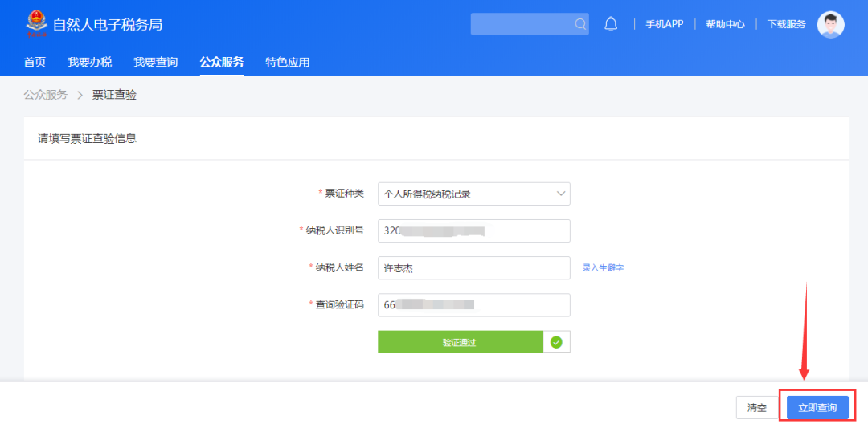The image size is (868, 424).
Task: Click the header search box
Action: pyautogui.click(x=530, y=24)
